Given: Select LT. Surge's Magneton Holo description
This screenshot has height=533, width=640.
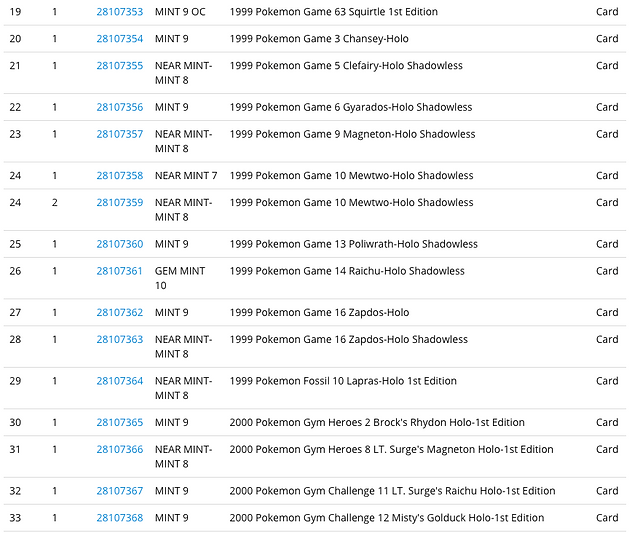Looking at the screenshot, I should click(x=391, y=450).
